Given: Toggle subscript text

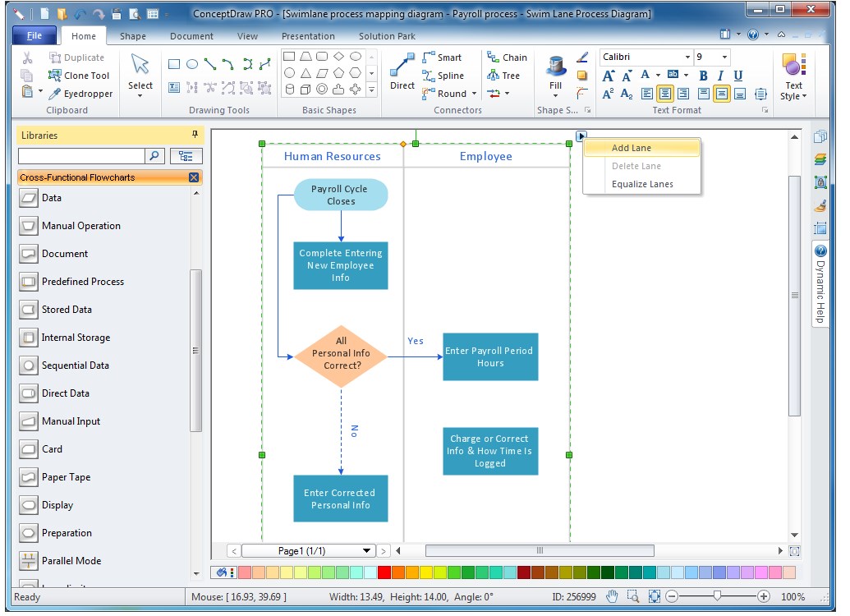Looking at the screenshot, I should coord(627,94).
